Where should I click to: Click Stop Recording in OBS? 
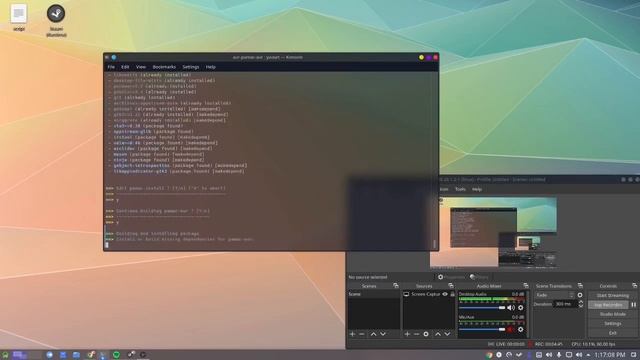coord(608,304)
